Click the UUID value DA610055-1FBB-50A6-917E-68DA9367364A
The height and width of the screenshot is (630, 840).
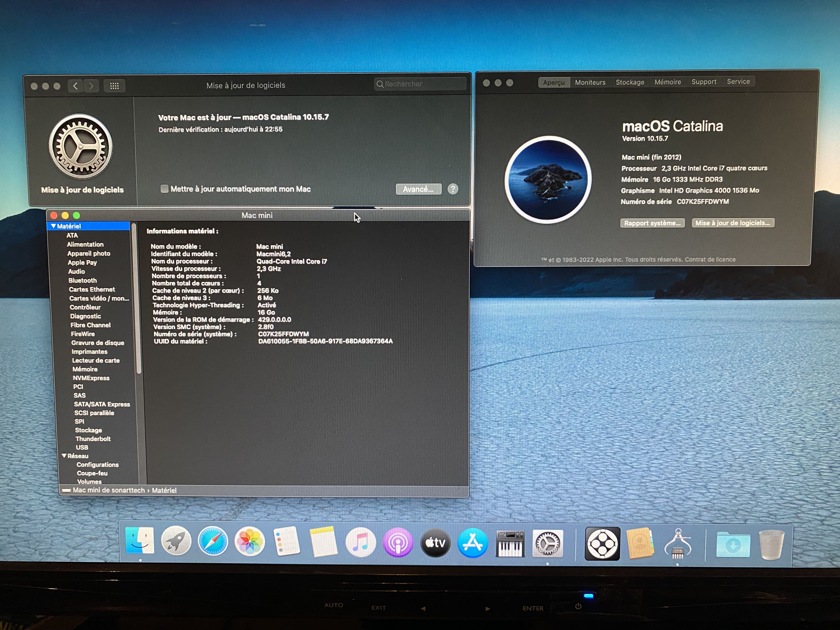(x=325, y=341)
